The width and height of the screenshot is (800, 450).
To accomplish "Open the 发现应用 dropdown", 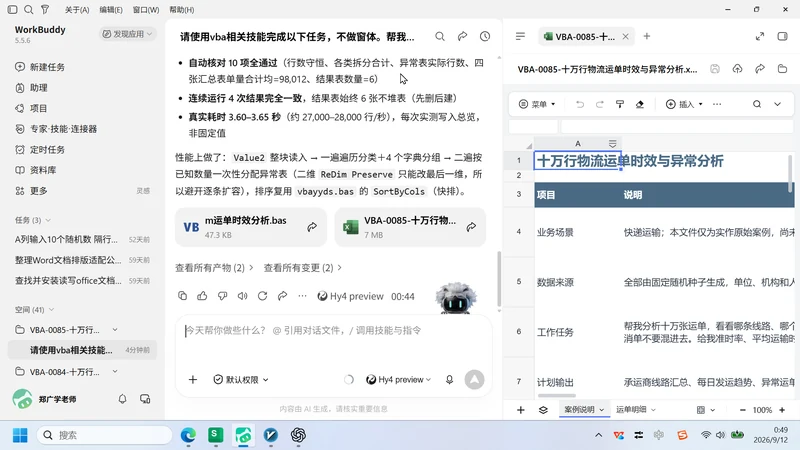I will (128, 34).
